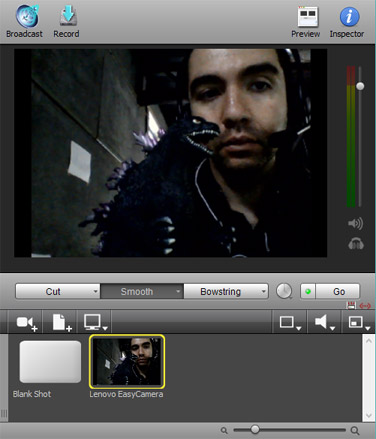Toggle speaker output icon
Screen dimensions: 376x439
tap(355, 223)
